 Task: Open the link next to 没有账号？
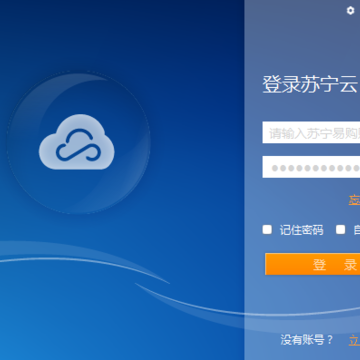pos(354,340)
